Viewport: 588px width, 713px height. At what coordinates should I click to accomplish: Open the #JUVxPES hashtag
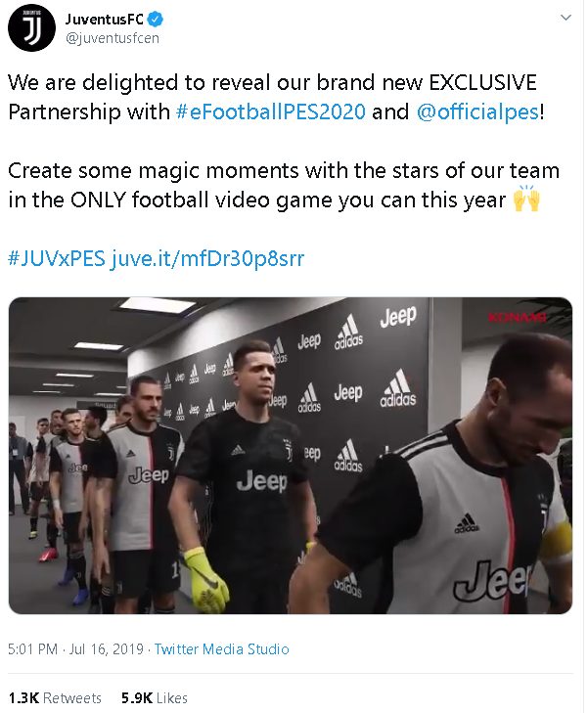pyautogui.click(x=57, y=258)
